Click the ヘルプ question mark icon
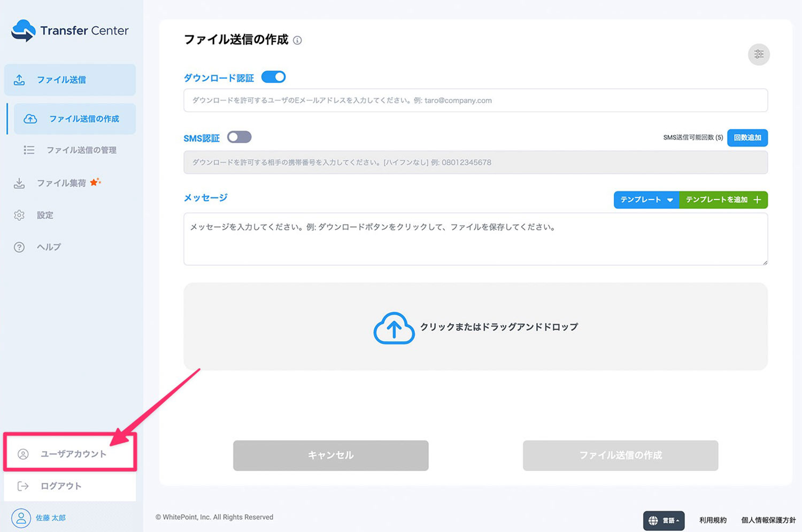This screenshot has height=532, width=802. coord(20,247)
